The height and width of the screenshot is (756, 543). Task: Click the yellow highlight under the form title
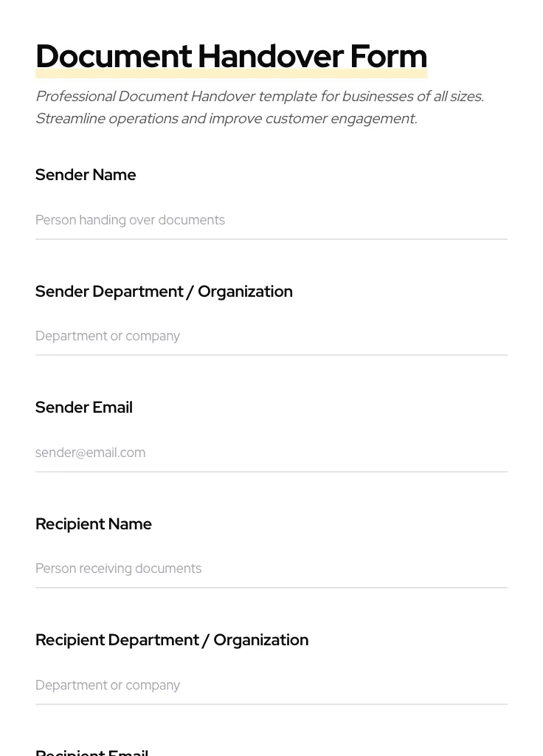(231, 75)
